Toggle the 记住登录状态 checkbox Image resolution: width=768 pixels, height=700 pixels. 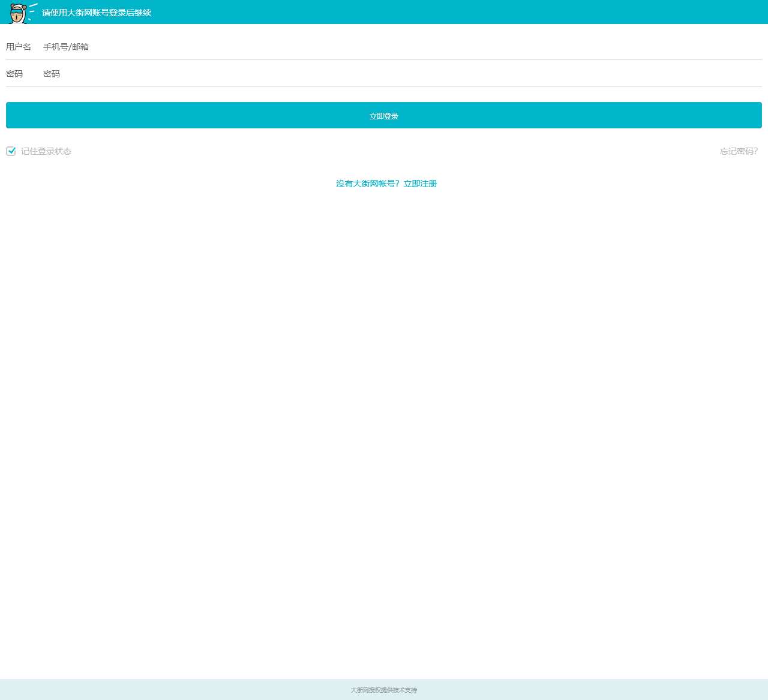11,151
